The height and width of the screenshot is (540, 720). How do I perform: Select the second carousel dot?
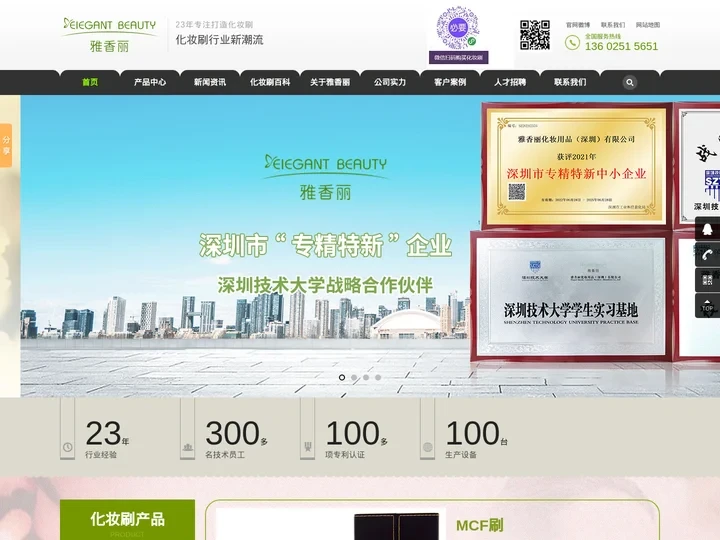click(x=354, y=377)
